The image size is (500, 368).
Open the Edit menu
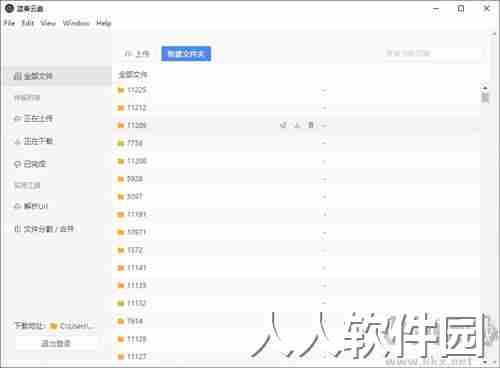tap(28, 23)
